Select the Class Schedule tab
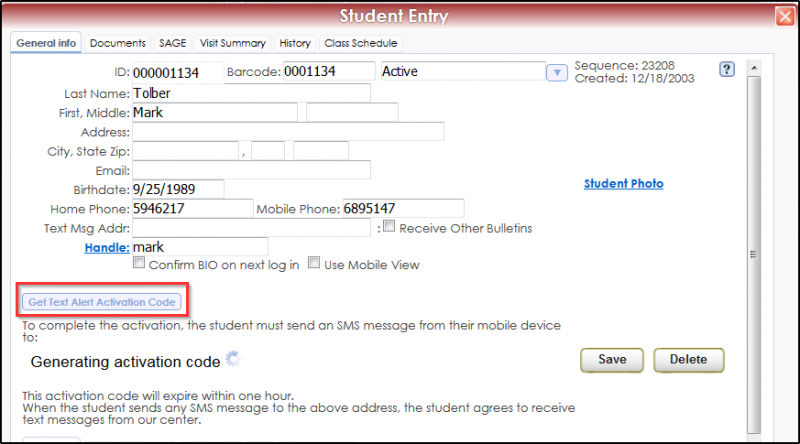Viewport: 800px width, 444px height. coord(361,43)
